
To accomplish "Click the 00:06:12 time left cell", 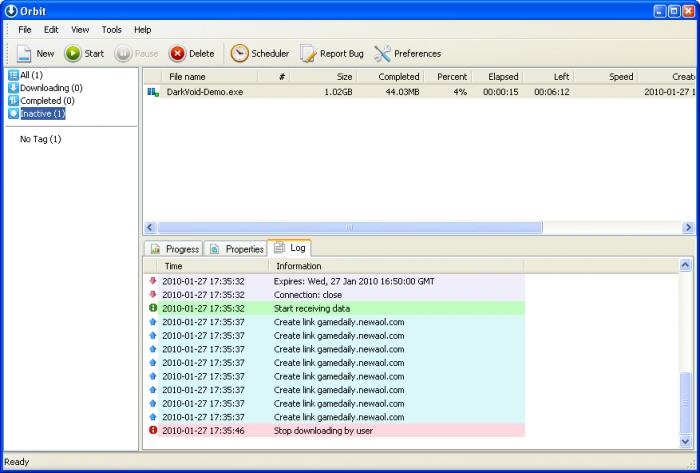I will (x=551, y=92).
